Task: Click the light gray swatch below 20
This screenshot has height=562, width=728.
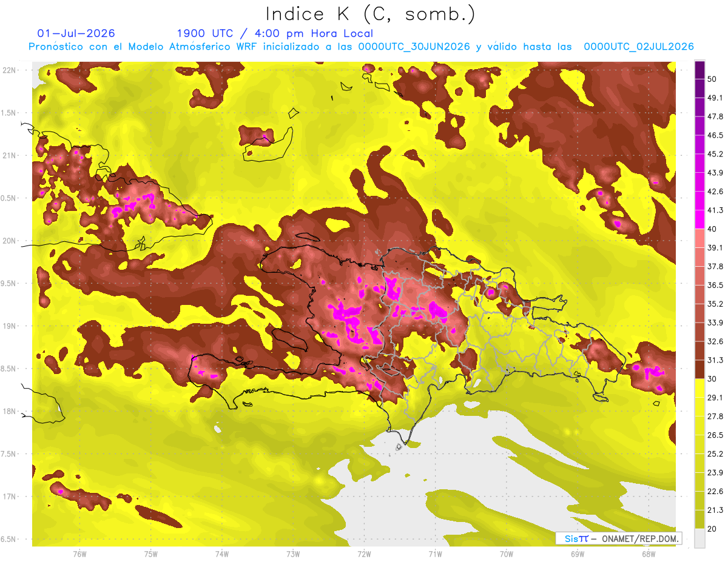Action: click(699, 538)
